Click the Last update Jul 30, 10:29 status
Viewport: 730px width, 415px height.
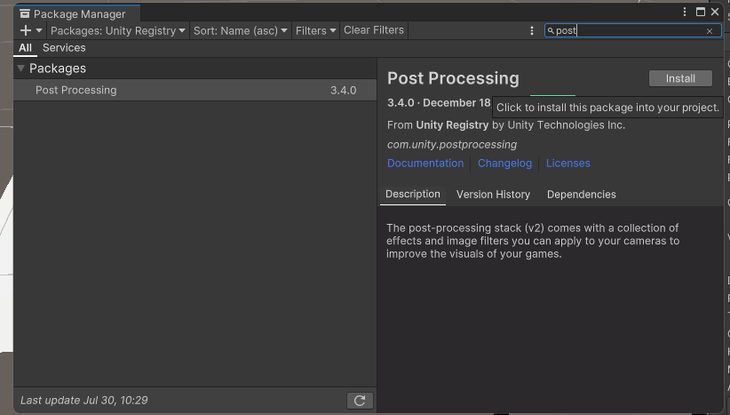pyautogui.click(x=84, y=401)
